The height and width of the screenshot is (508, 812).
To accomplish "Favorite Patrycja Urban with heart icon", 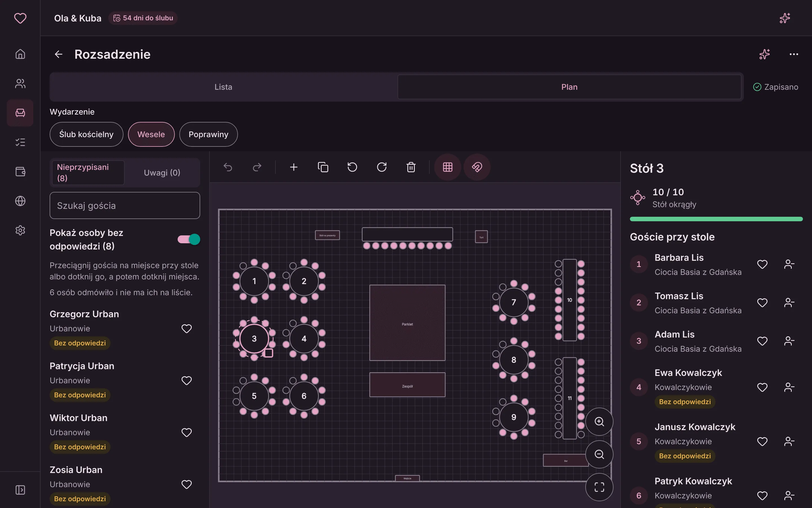I will point(187,380).
